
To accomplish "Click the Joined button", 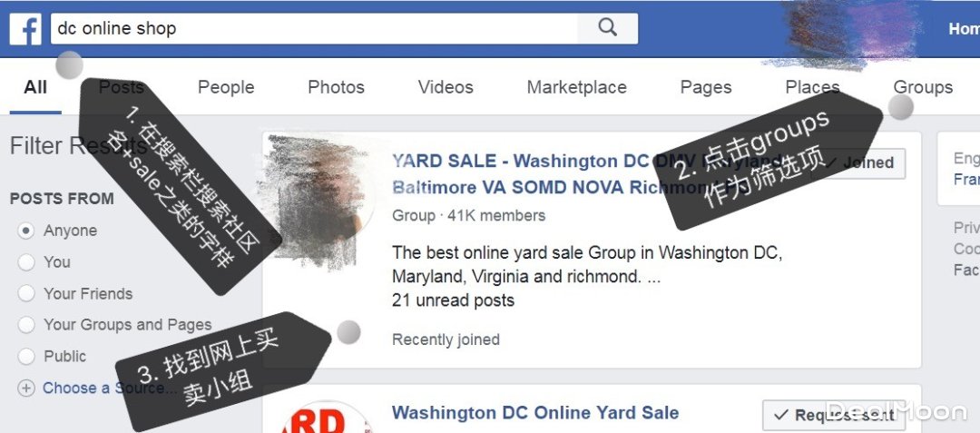I will click(858, 163).
